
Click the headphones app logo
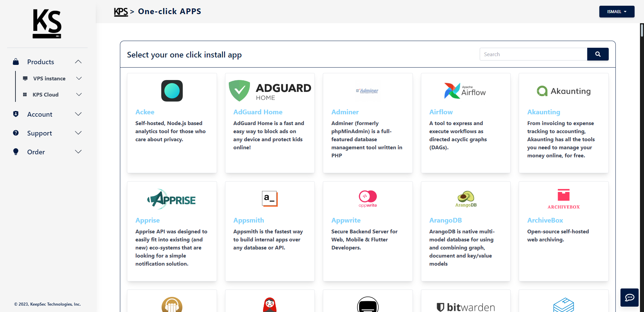pos(172,305)
